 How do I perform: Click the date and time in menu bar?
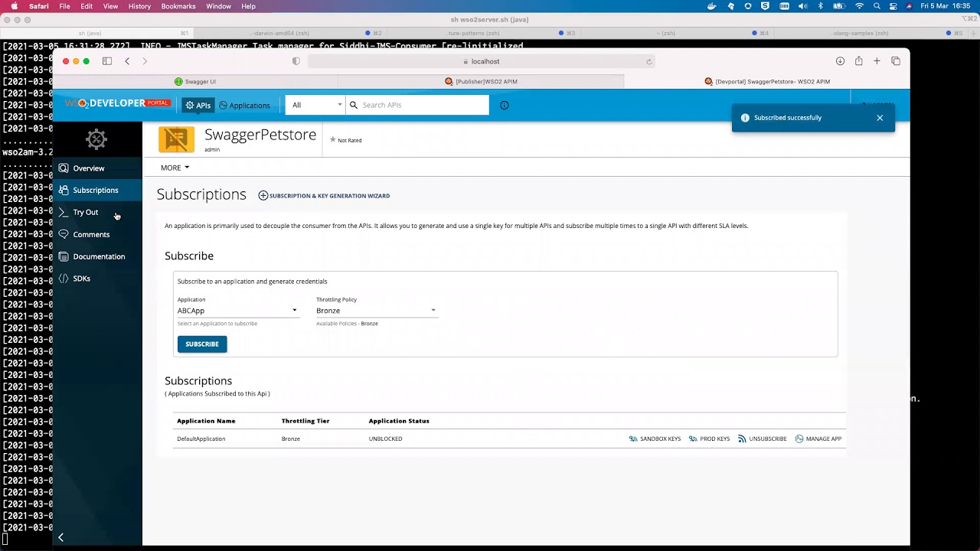click(946, 6)
